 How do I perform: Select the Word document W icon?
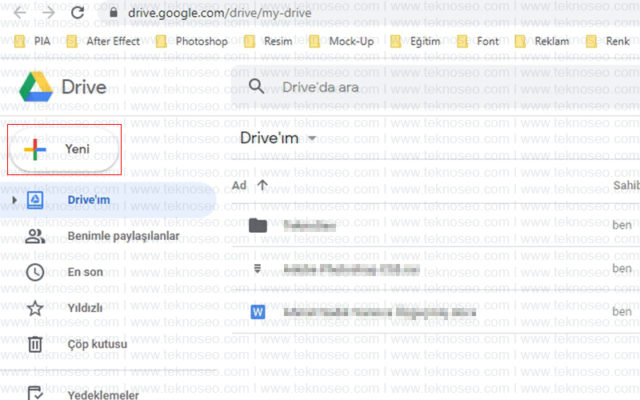point(258,312)
